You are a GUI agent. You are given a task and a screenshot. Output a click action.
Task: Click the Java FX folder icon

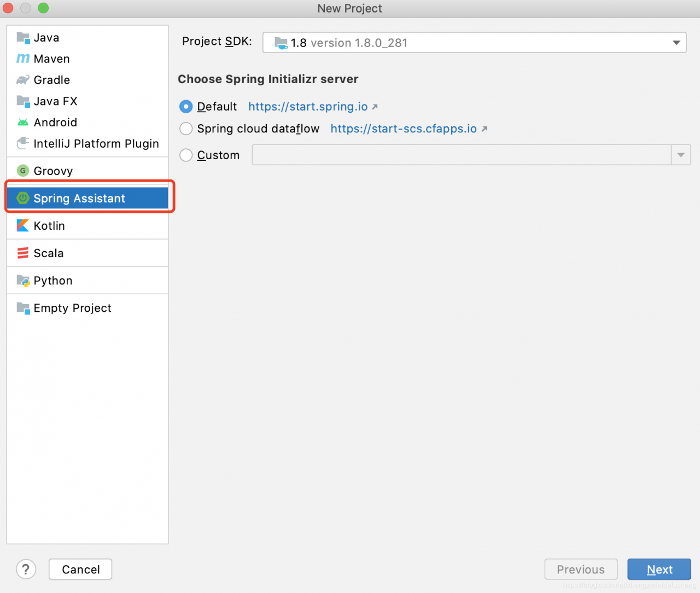point(23,101)
